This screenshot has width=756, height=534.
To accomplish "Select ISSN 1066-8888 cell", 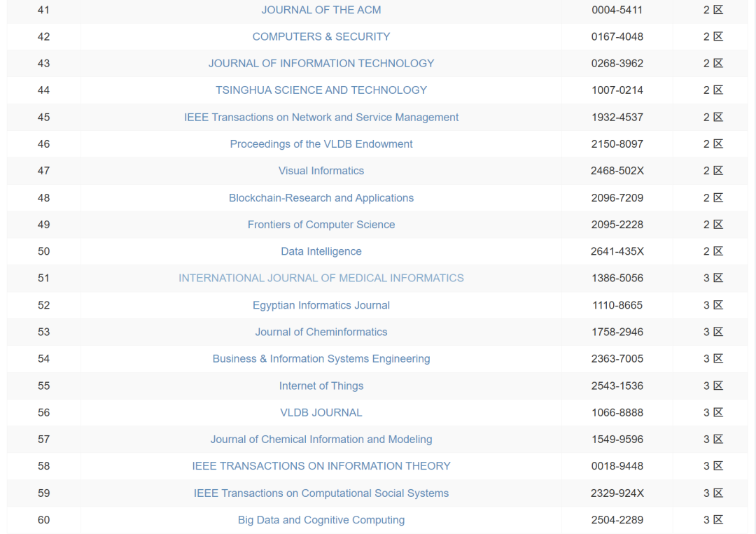I will click(617, 412).
